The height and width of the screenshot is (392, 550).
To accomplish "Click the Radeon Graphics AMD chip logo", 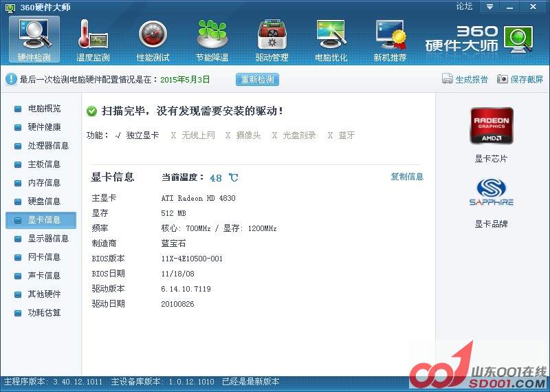I will (492, 126).
